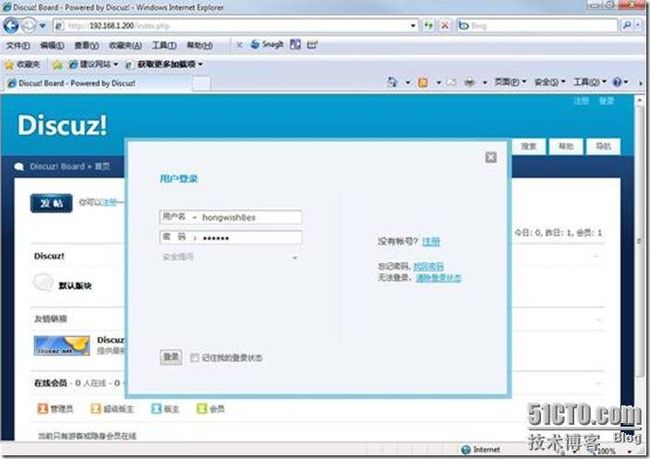Click the 登录 link at page top right
Screen dimensions: 650x459
(606, 101)
